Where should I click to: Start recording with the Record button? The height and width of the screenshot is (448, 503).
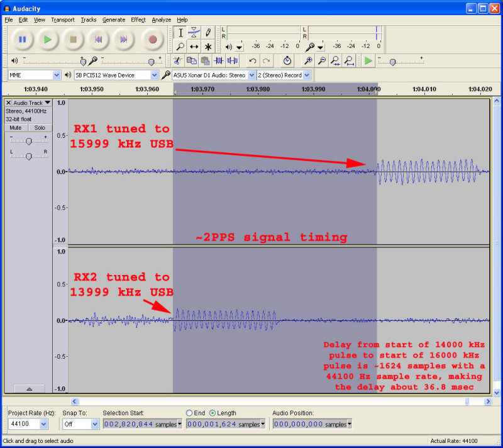pos(153,40)
